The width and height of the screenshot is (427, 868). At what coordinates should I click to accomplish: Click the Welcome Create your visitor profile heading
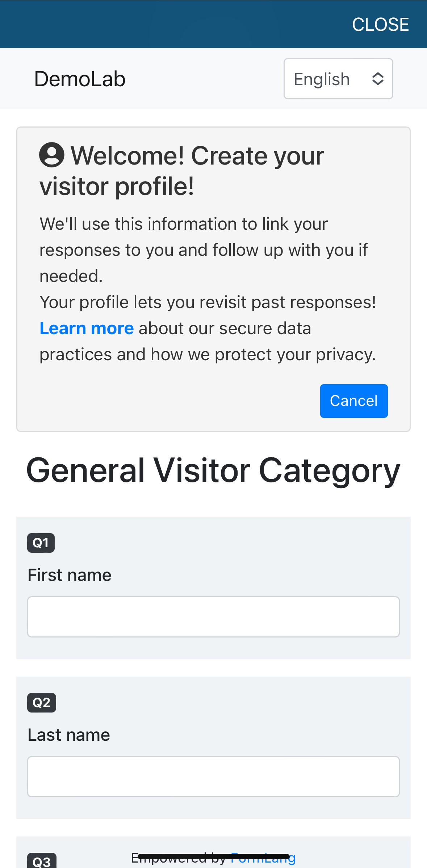click(181, 171)
